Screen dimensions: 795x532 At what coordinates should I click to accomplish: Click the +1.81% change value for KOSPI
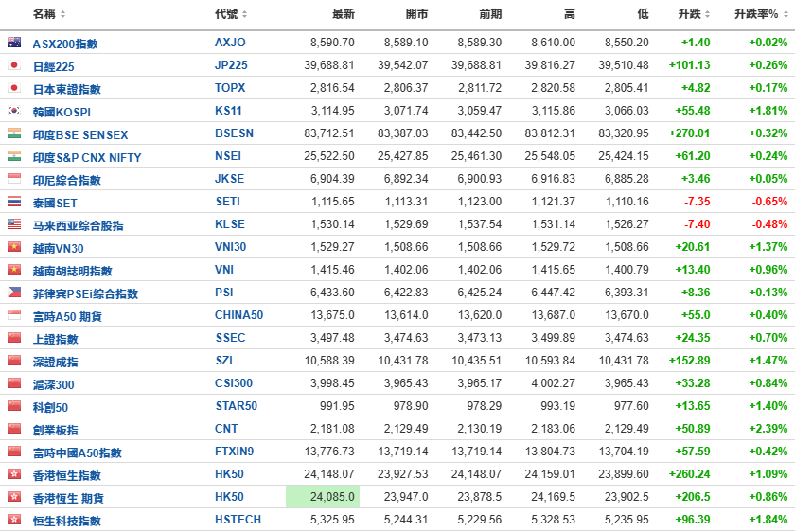(768, 111)
